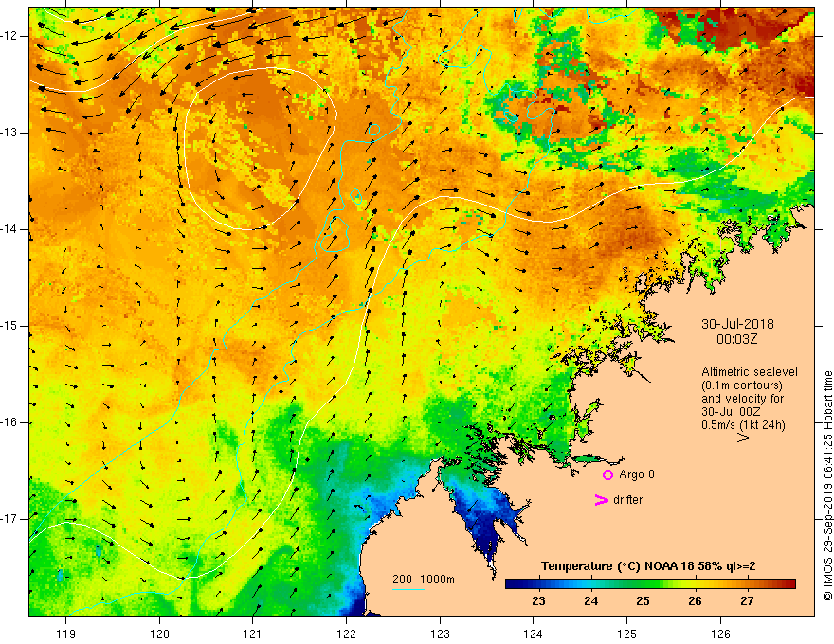Click latitude axis label -17

coord(9,519)
